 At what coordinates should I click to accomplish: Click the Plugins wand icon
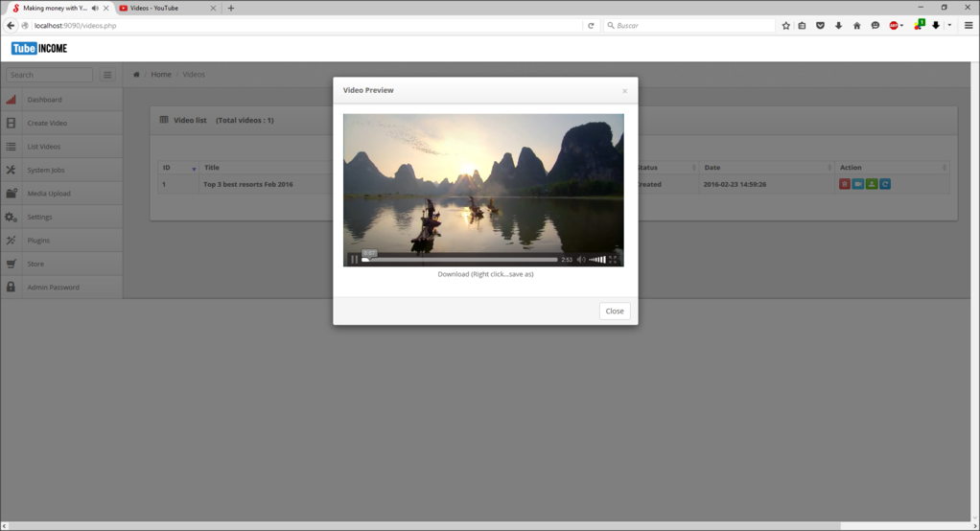click(x=11, y=241)
